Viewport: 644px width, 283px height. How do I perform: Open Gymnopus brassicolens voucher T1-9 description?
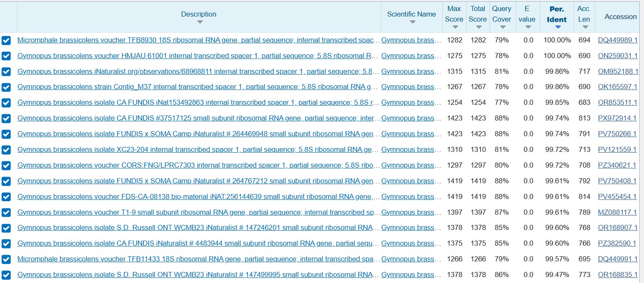click(x=199, y=212)
